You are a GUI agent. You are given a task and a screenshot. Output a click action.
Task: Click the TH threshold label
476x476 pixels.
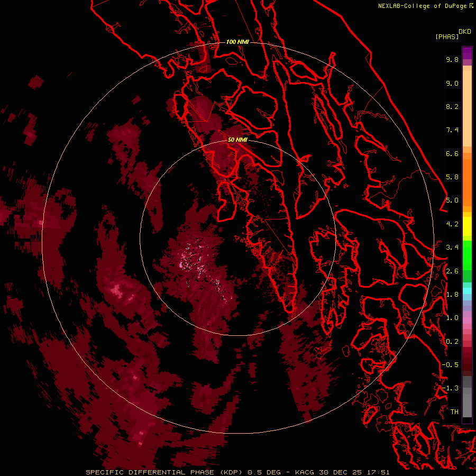pos(454,412)
